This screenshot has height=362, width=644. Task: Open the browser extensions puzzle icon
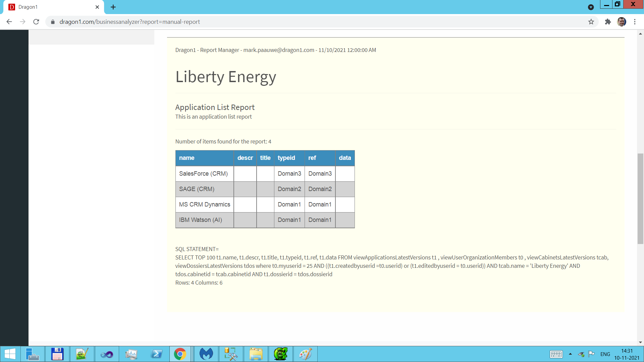608,22
